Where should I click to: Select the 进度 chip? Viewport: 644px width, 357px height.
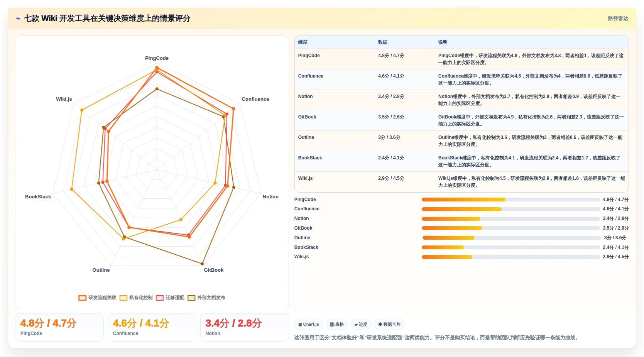pos(361,325)
